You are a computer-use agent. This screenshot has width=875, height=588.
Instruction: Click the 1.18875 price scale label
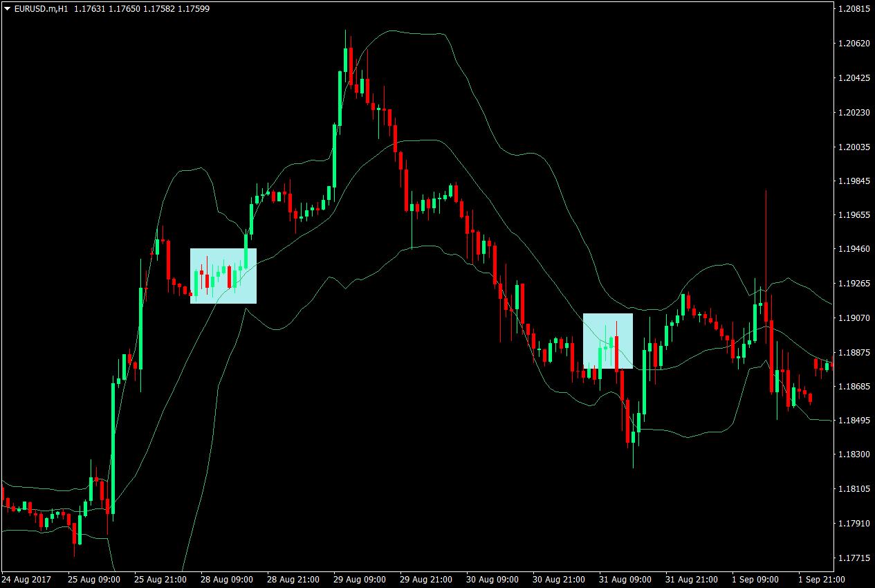pos(853,352)
